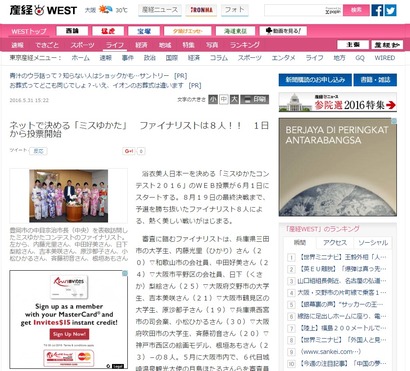Open ranking item 4 大阪・交野市の片町線
Screen dimensions: 410x371
click(x=342, y=293)
